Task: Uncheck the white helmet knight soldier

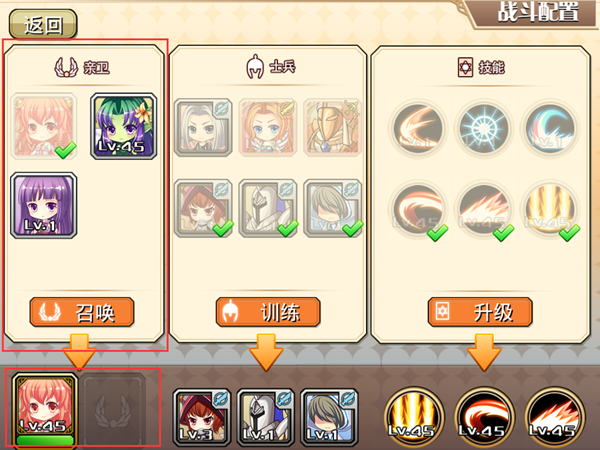Action: click(x=268, y=209)
